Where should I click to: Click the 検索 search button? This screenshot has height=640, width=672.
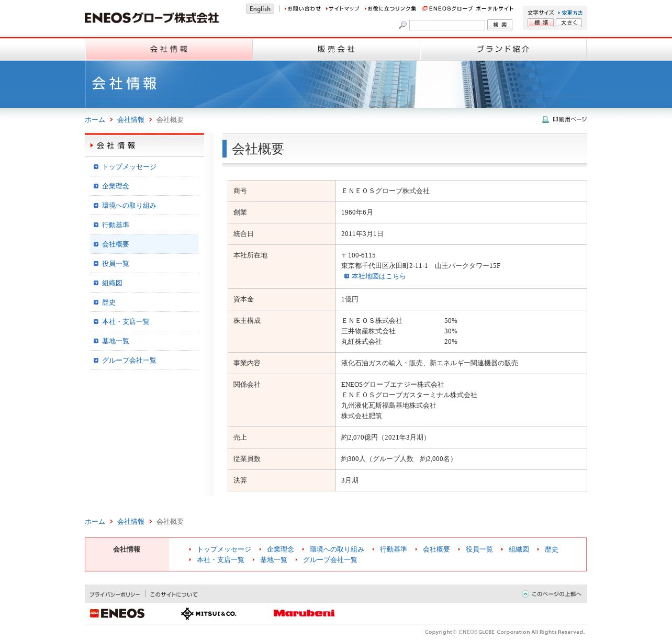(500, 25)
